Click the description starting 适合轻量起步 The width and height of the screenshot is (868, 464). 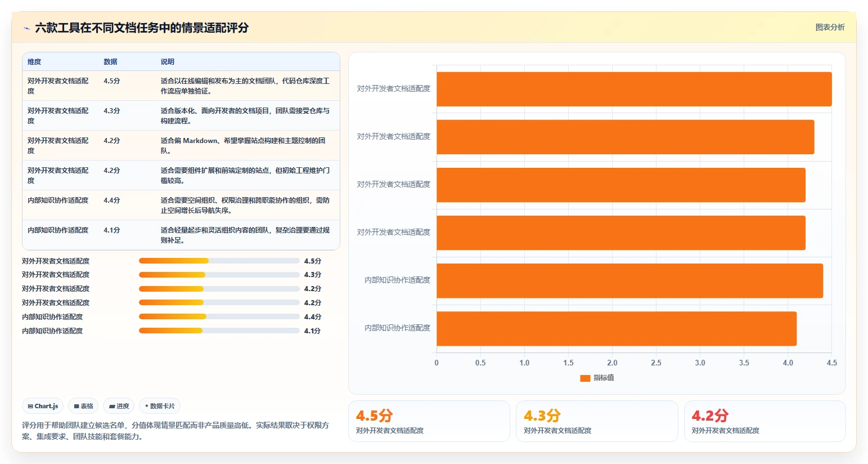(245, 235)
